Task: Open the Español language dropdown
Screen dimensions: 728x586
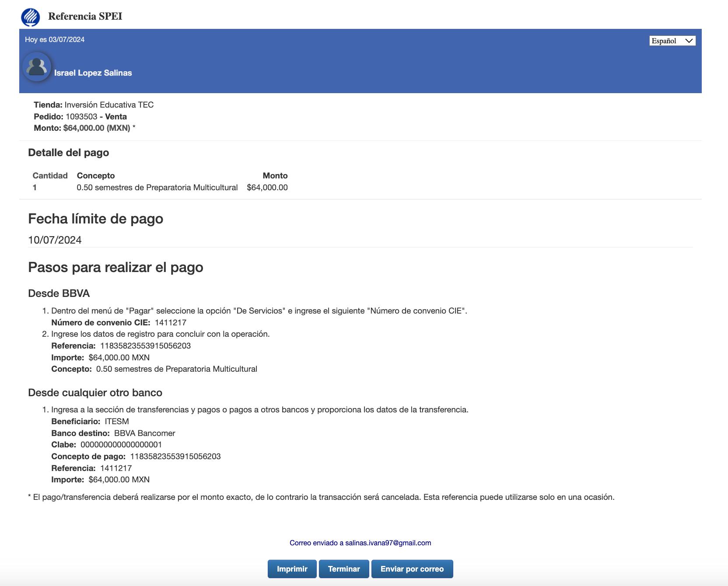Action: [x=672, y=41]
